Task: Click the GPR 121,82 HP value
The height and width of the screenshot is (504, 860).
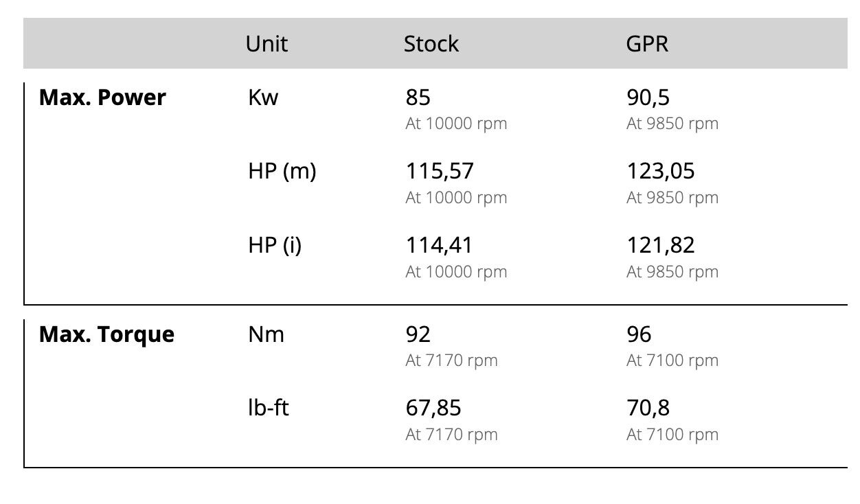Action: tap(661, 245)
